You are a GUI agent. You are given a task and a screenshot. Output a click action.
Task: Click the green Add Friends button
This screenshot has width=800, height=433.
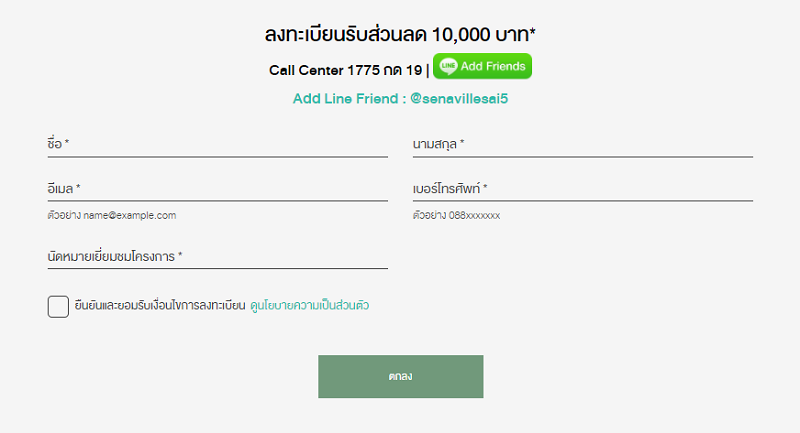pos(482,66)
